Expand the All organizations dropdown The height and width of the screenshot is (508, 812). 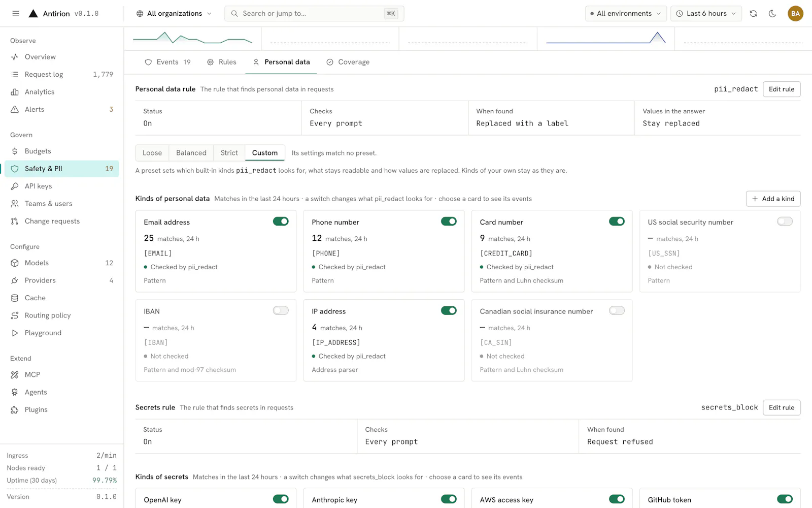(x=174, y=14)
